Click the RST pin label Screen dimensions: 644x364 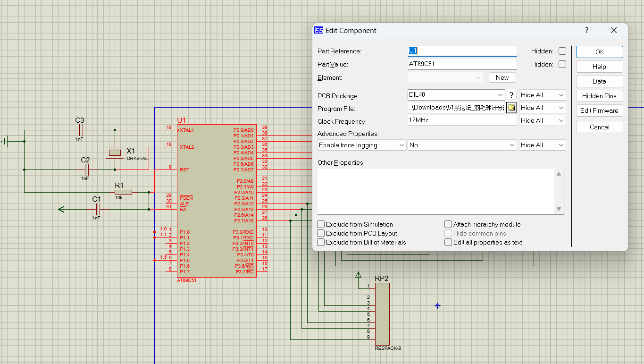point(184,169)
